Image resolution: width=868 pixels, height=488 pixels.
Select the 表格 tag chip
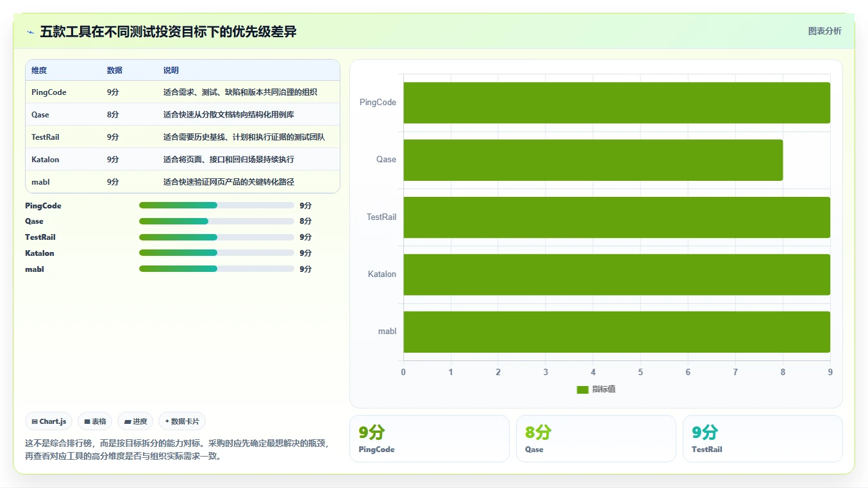click(95, 421)
